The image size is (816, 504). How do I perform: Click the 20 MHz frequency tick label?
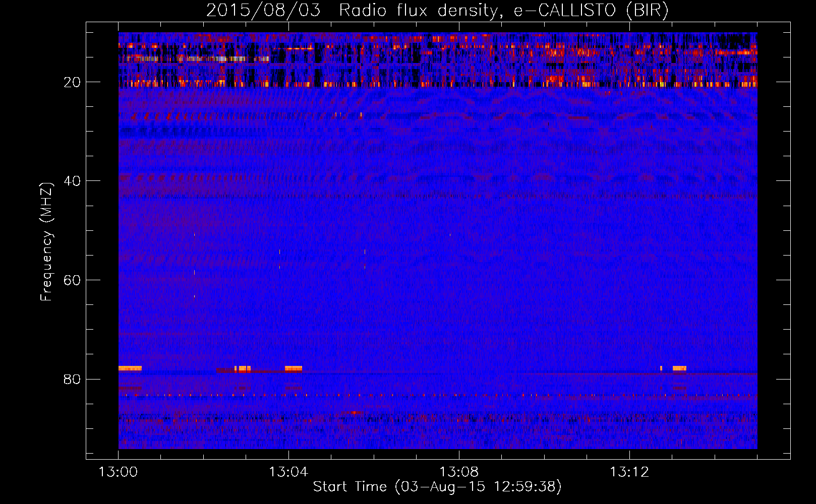(x=73, y=82)
